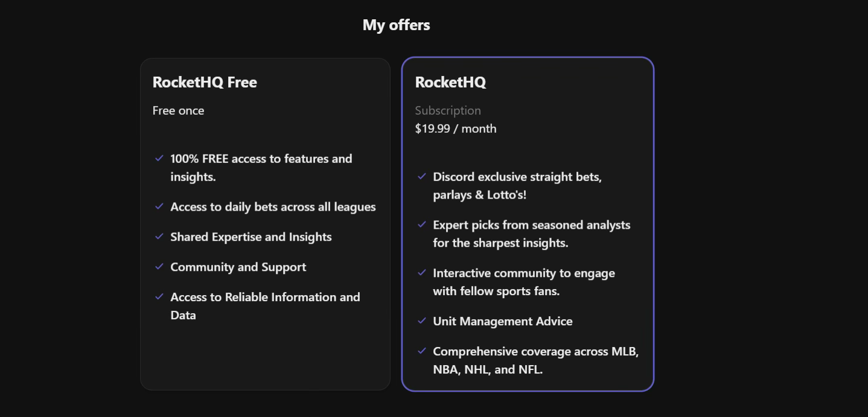The width and height of the screenshot is (868, 417).
Task: Click the Subscription label
Action: tap(447, 110)
